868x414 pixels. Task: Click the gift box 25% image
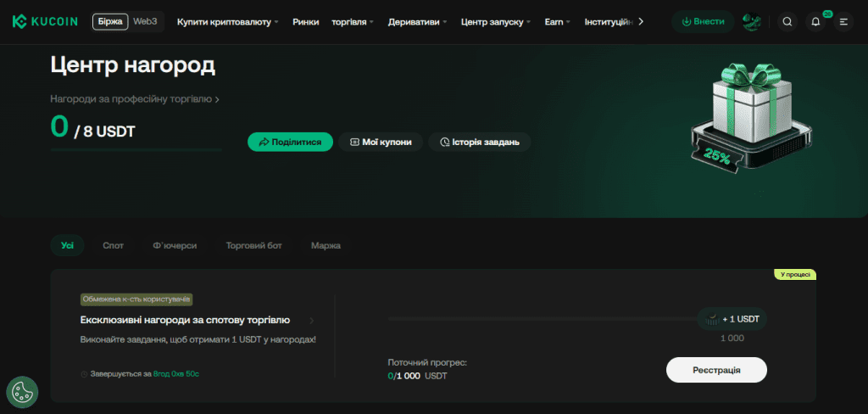pos(751,119)
